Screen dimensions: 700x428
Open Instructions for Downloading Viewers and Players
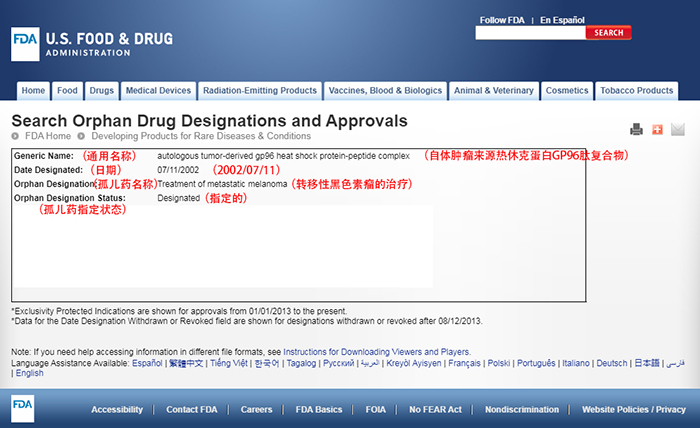[x=377, y=352]
